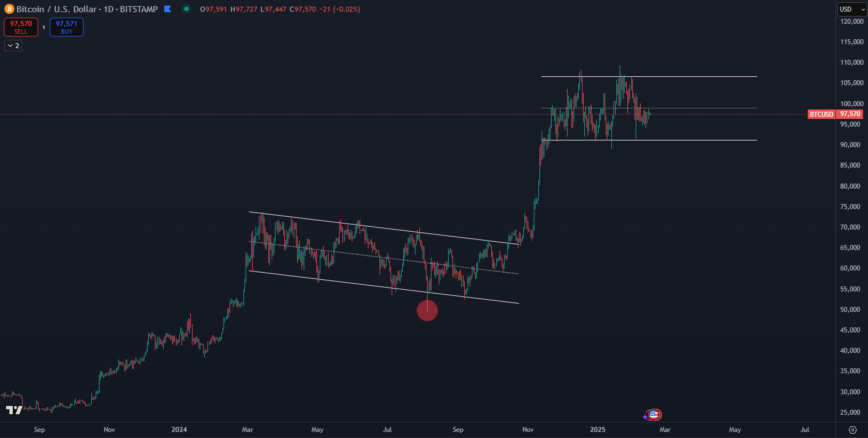Select the upper horizontal line of 2025 range

[692, 76]
